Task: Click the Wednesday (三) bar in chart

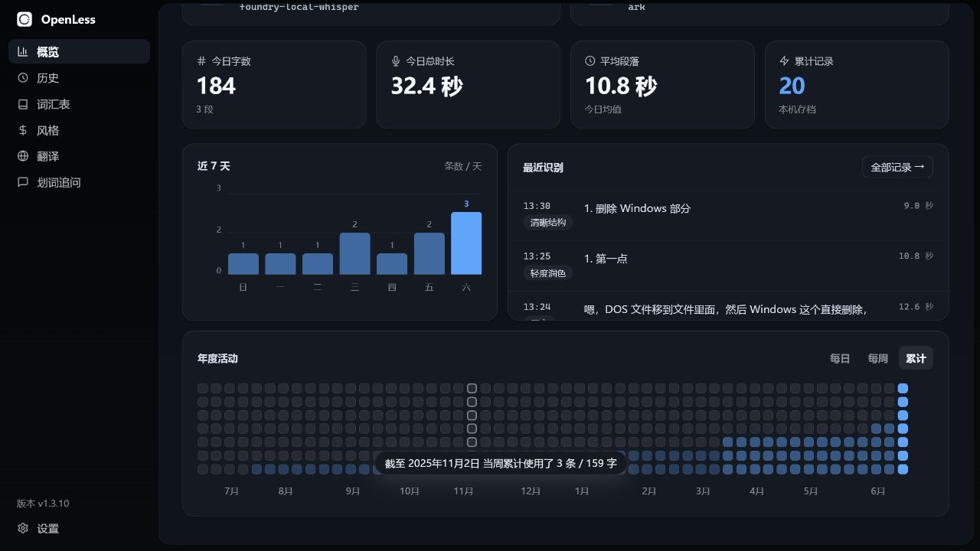Action: [x=354, y=253]
